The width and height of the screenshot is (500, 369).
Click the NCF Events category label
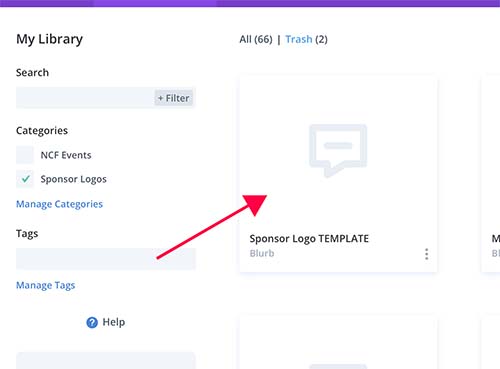(x=66, y=155)
